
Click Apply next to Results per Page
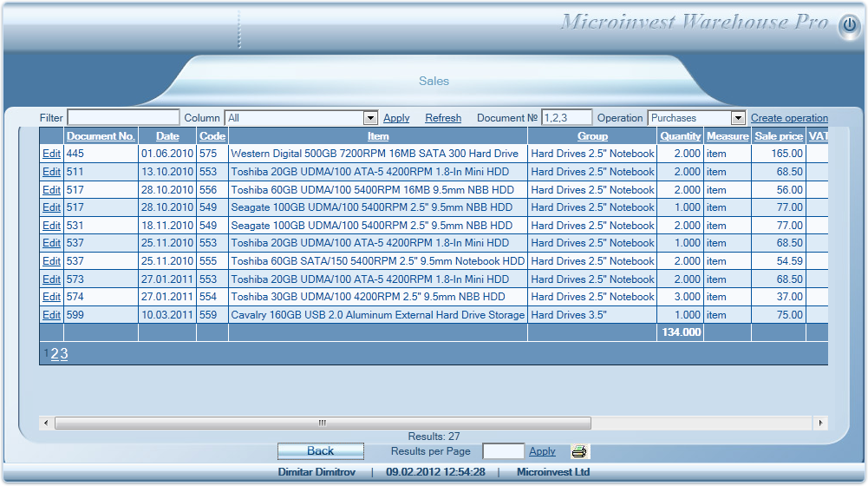tap(542, 451)
